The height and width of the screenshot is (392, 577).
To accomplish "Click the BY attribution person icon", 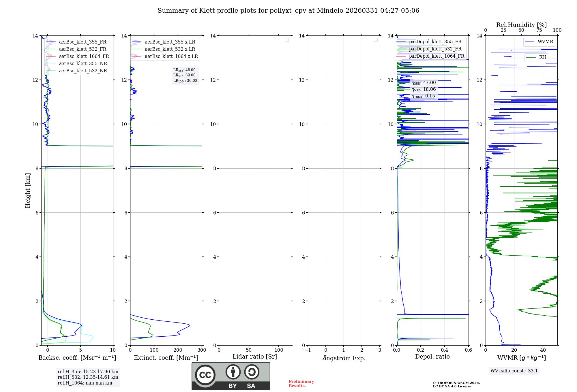I will pos(233,372).
